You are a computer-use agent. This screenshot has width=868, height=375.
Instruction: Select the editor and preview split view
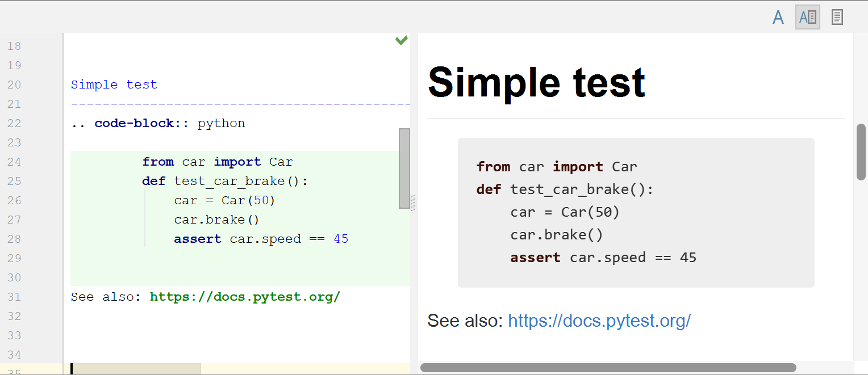pos(807,18)
